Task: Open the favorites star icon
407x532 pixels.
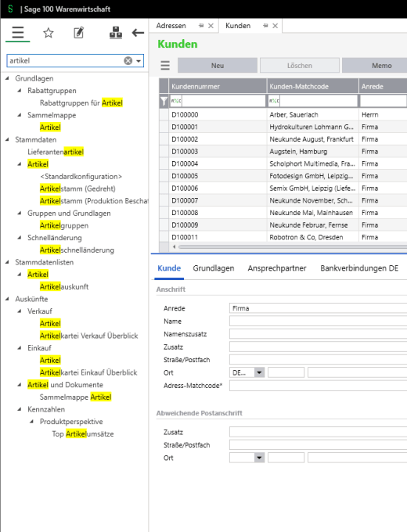Action: pyautogui.click(x=49, y=33)
